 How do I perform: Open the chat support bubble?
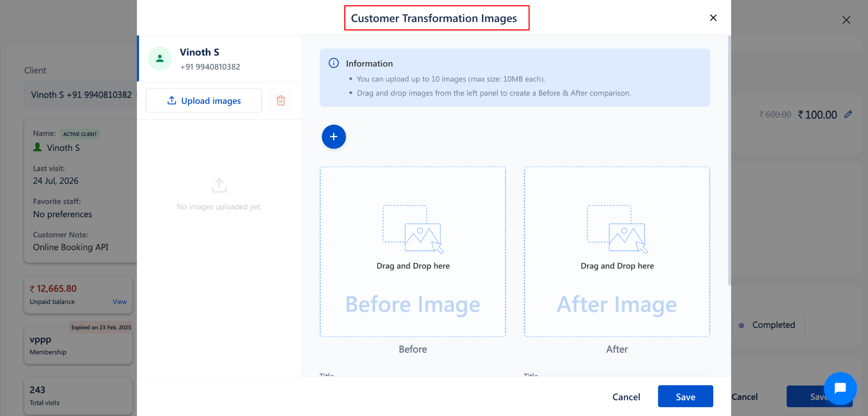click(840, 388)
